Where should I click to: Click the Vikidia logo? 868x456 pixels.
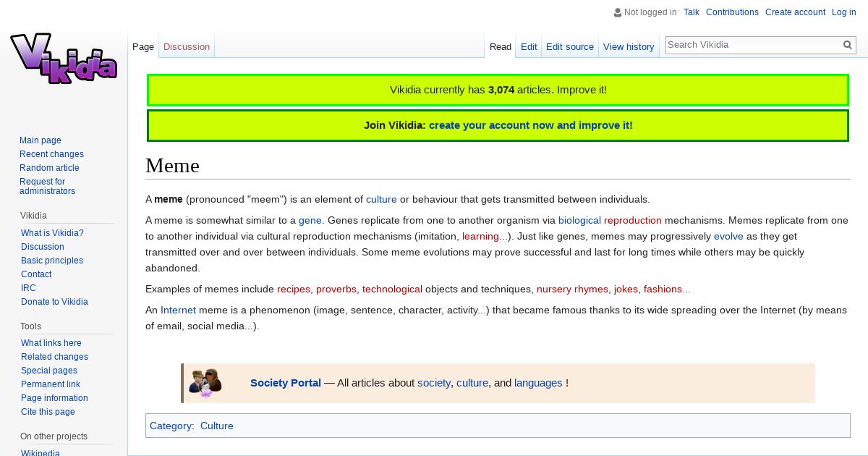[64, 58]
